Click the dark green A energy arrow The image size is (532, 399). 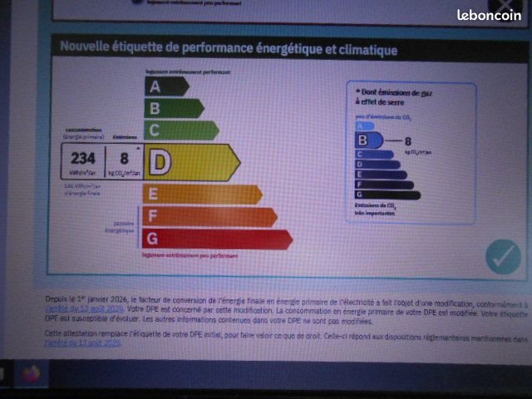pyautogui.click(x=166, y=86)
